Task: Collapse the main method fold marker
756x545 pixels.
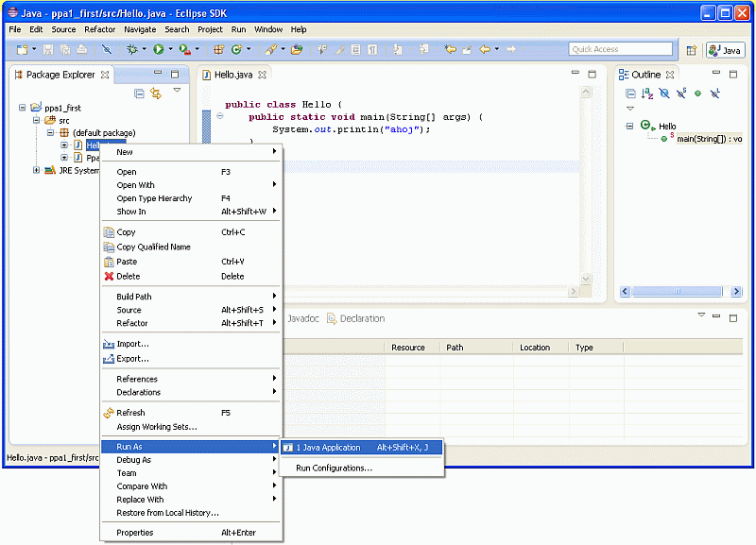Action: pos(220,115)
